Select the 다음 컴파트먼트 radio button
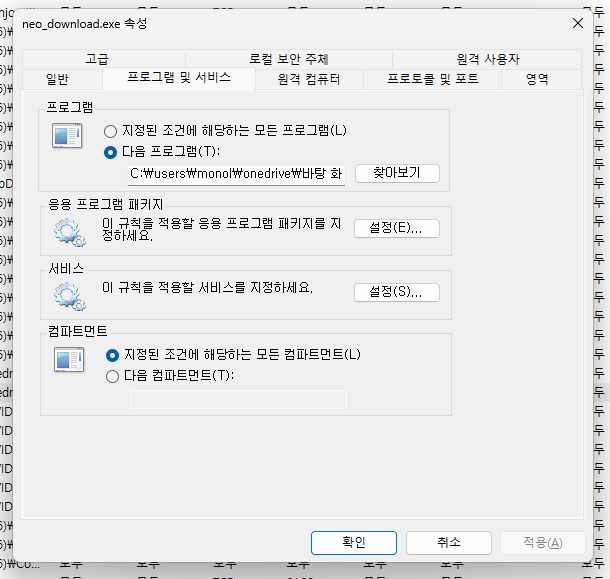610x579 pixels. (112, 376)
